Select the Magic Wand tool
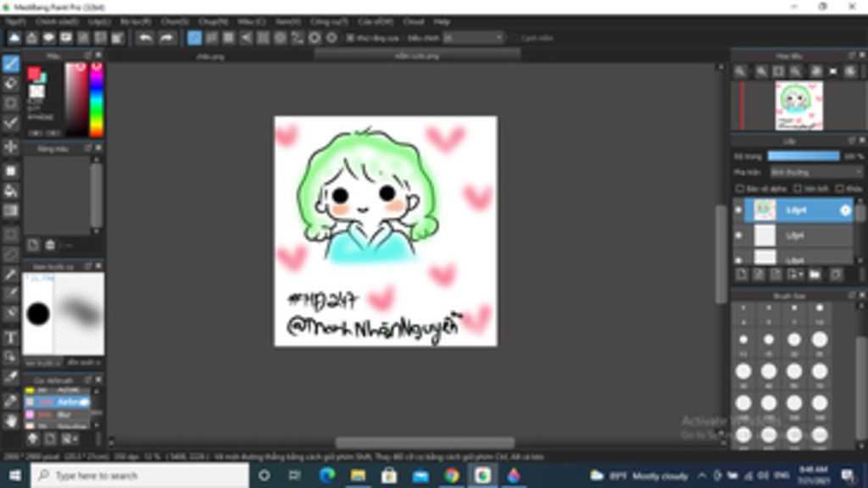Screen dimensions: 868x488 coord(10,274)
